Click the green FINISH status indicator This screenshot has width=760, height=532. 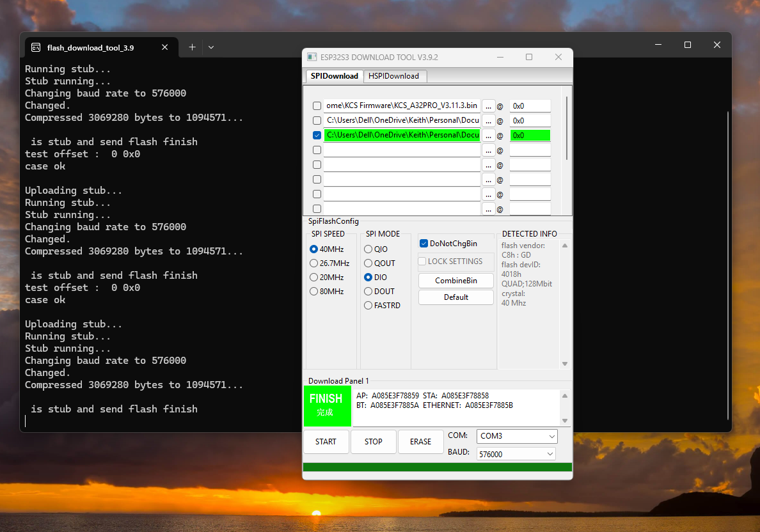(x=326, y=406)
